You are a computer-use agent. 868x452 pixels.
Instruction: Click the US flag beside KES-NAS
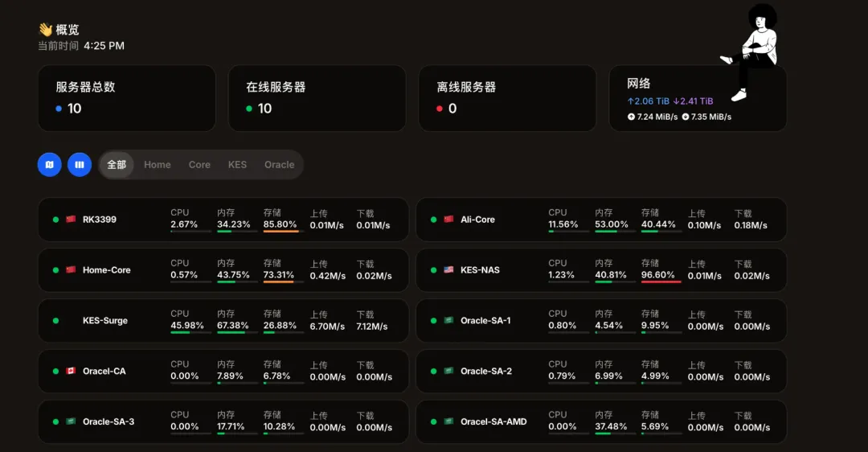(x=448, y=270)
